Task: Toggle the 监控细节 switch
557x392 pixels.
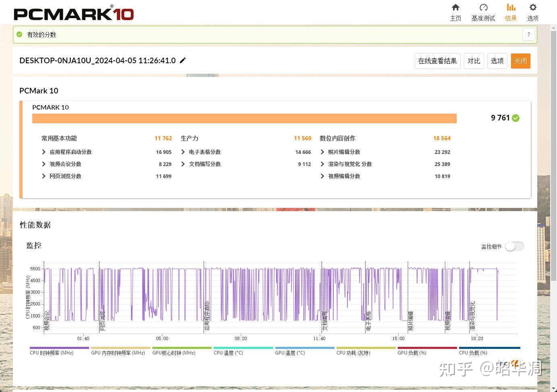Action: (515, 246)
